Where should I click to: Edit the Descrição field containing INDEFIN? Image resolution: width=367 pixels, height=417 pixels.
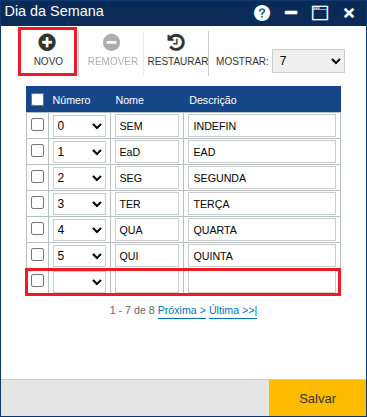pos(262,126)
